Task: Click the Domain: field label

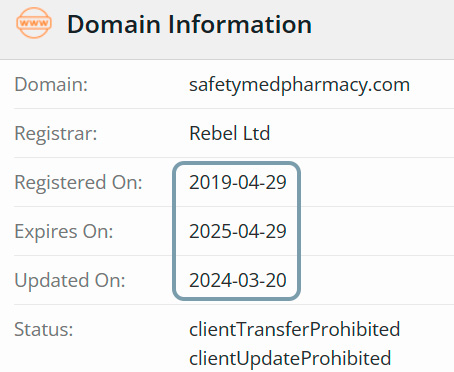Action: [51, 84]
